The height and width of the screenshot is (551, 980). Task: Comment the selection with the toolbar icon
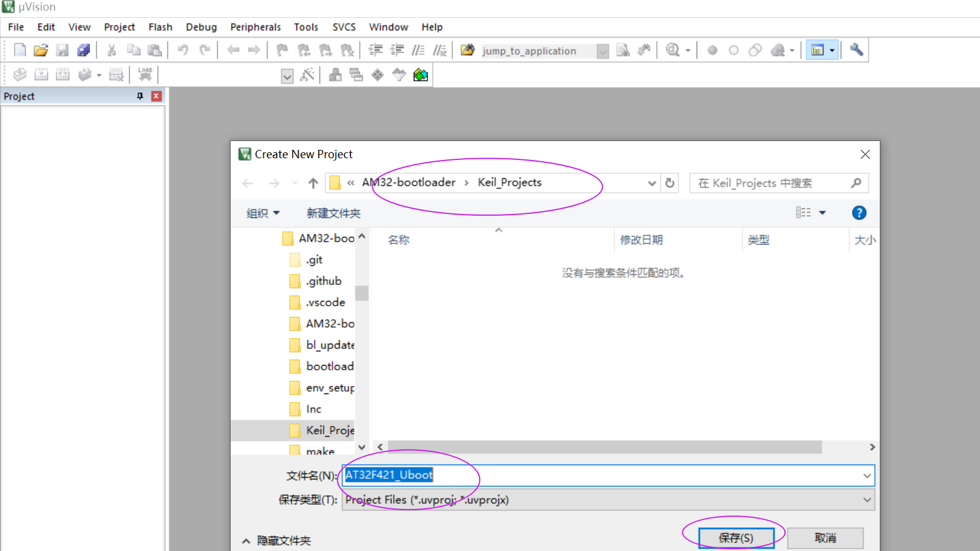(419, 50)
